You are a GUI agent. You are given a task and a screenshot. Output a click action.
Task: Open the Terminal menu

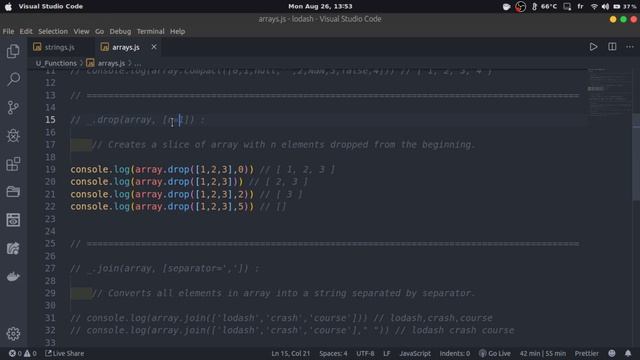coord(150,31)
